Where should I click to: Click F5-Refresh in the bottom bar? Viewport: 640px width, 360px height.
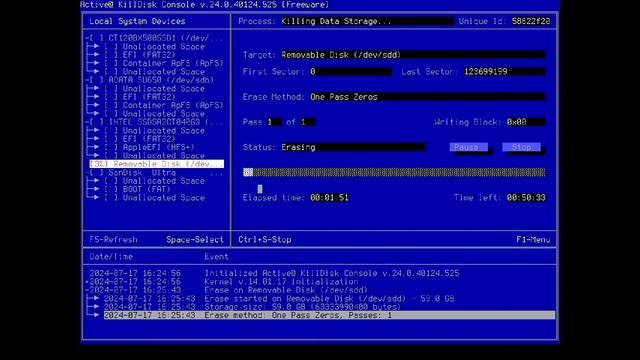[x=113, y=240]
